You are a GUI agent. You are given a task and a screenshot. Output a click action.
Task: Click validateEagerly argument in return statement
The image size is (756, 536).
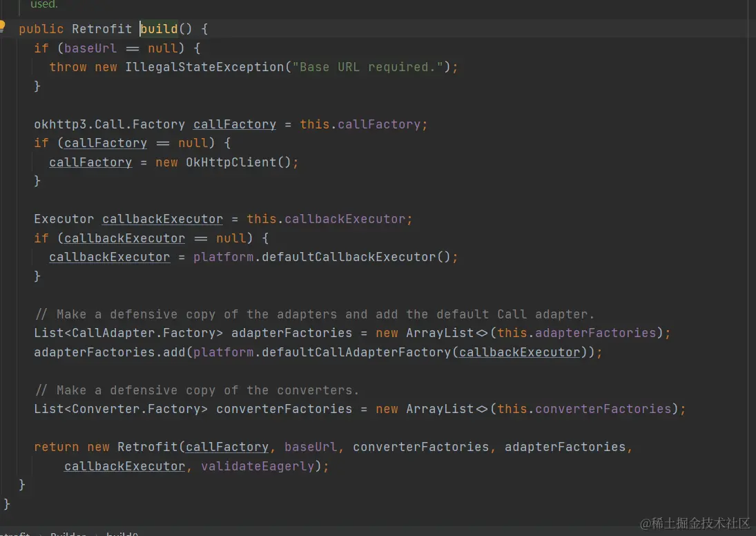click(258, 466)
